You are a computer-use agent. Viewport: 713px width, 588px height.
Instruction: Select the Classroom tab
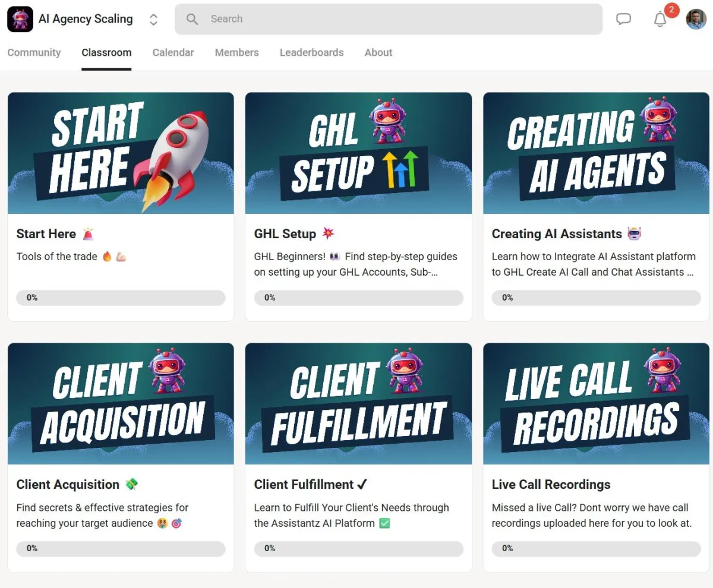point(106,52)
